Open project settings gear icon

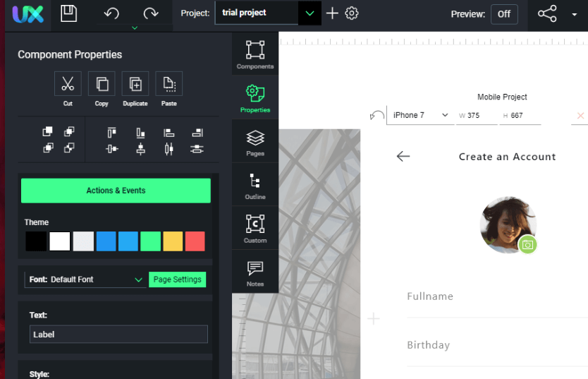351,13
